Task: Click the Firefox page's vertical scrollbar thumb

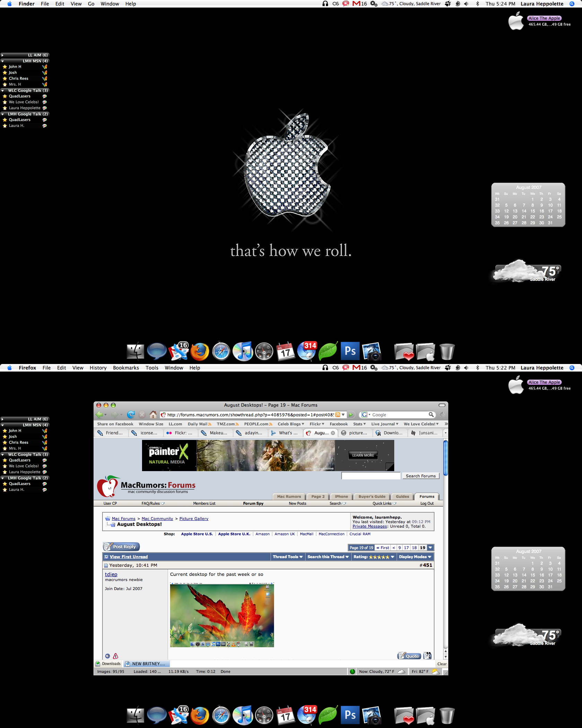Action: (446, 458)
